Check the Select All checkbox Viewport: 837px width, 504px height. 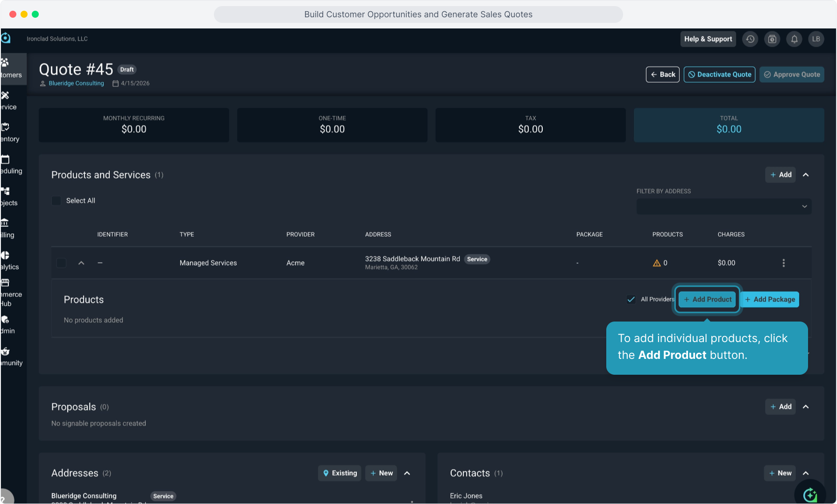57,201
